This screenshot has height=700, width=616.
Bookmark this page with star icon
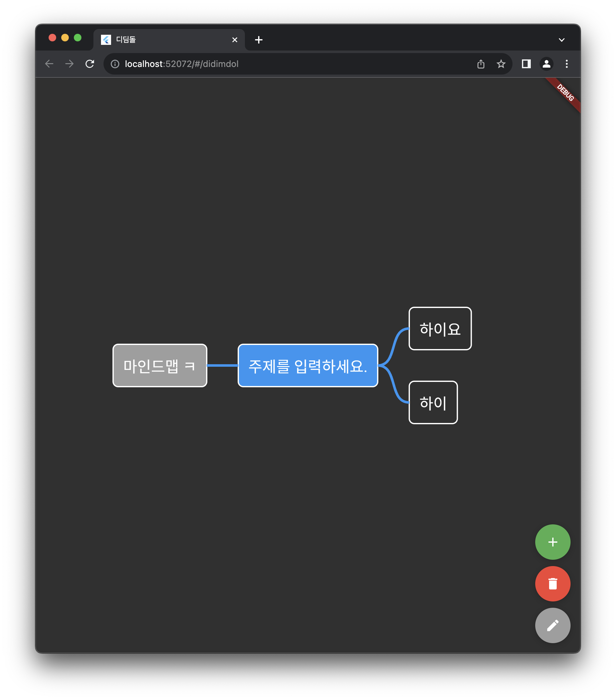(501, 64)
